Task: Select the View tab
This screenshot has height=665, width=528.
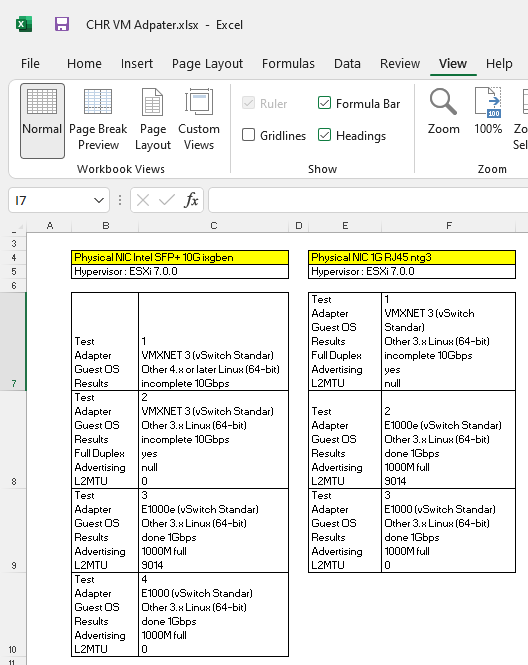Action: [x=453, y=64]
